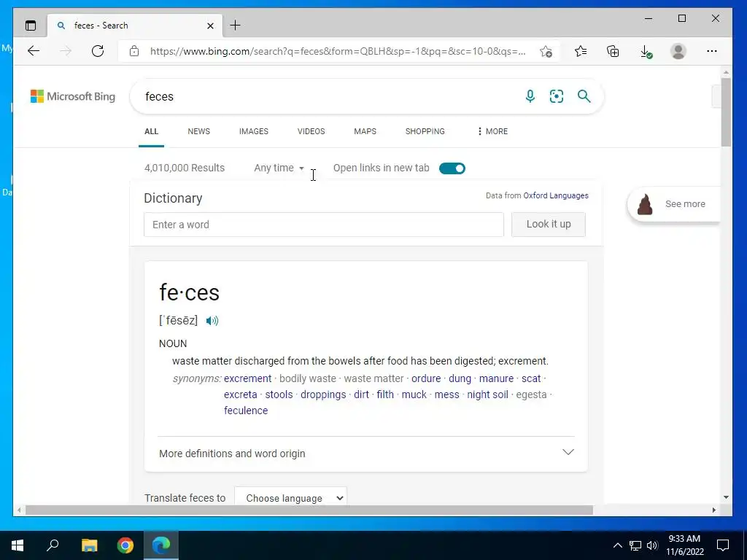Turn off Open links in new tab

(452, 168)
